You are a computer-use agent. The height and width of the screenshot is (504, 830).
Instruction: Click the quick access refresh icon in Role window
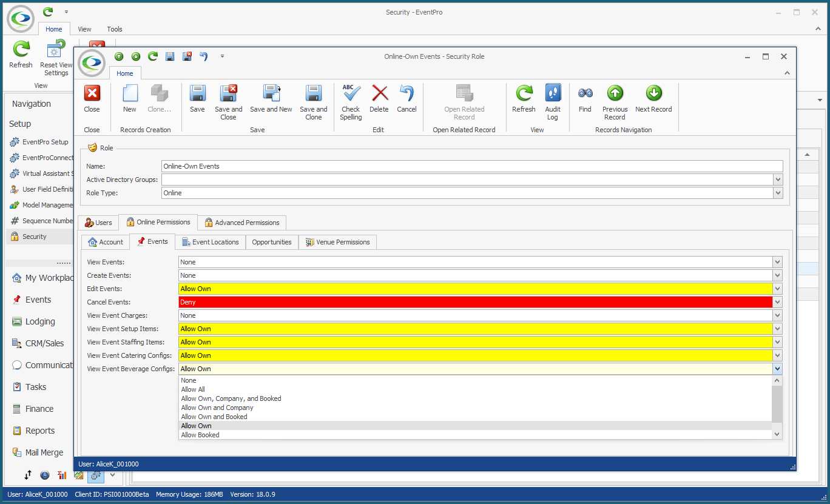click(x=153, y=56)
